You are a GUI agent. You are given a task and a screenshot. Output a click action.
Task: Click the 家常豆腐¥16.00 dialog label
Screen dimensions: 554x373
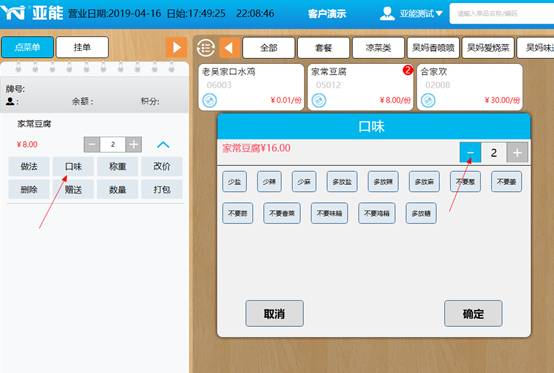coord(256,148)
